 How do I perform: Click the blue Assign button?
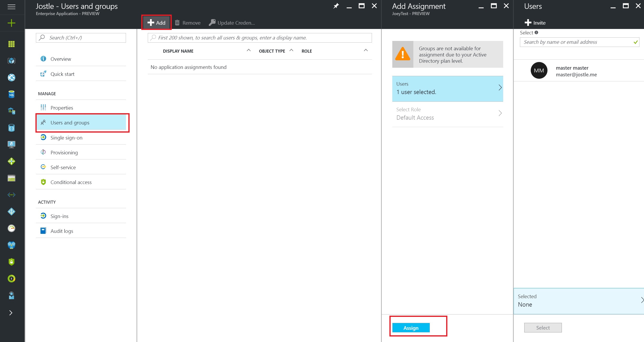(x=411, y=328)
